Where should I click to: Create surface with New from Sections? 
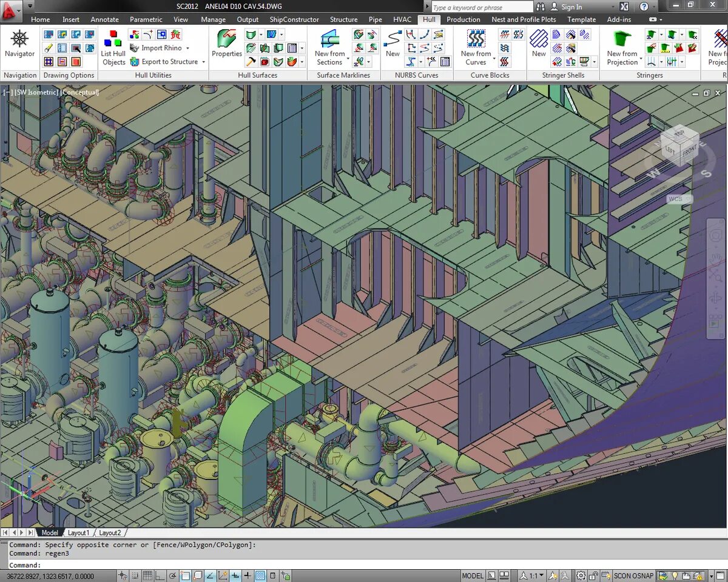pos(329,47)
